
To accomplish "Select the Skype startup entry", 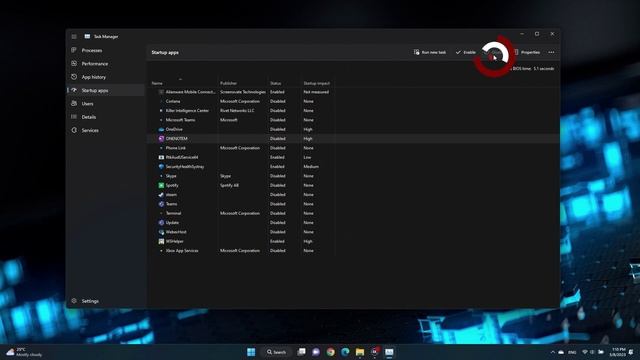I will (x=171, y=176).
